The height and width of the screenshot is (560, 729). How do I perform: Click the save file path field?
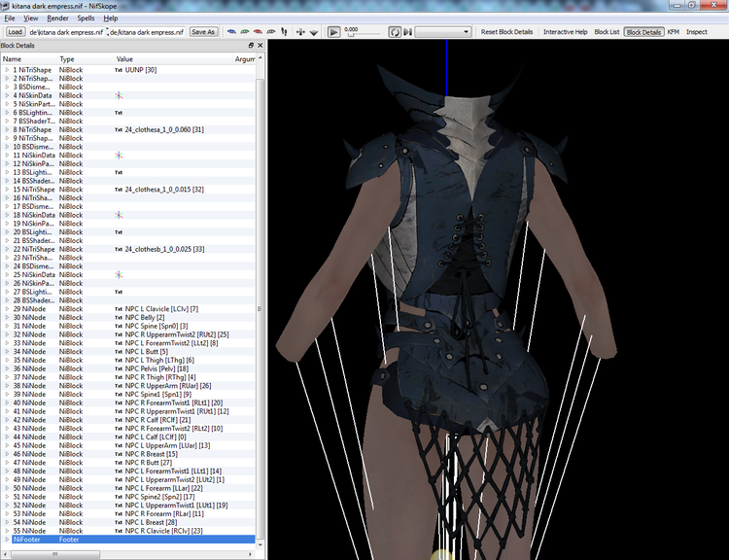tap(148, 32)
